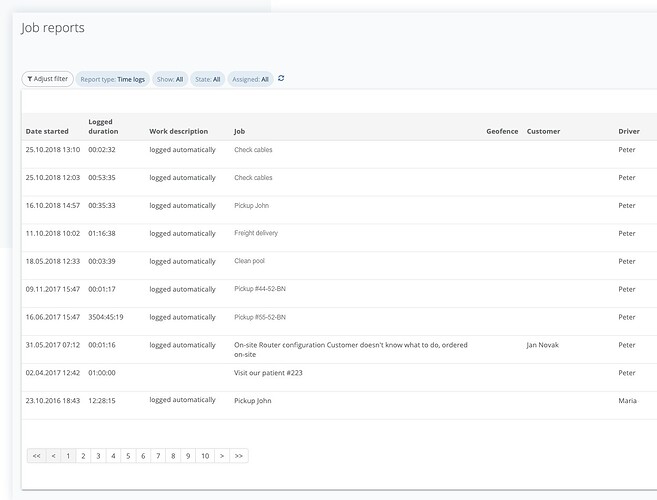Select the date 31.05.2017 07:12 cell
This screenshot has height=500, width=657.
(x=52, y=345)
